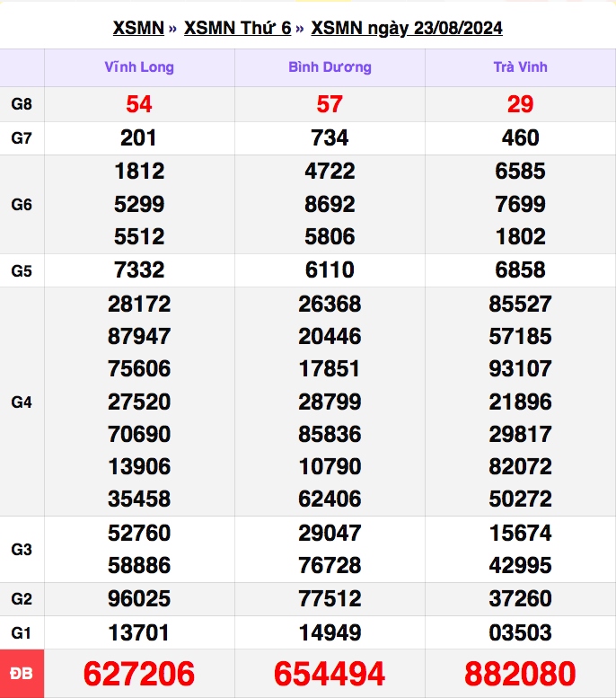Select the G4 number 75606
This screenshot has width=616, height=698.
[139, 368]
